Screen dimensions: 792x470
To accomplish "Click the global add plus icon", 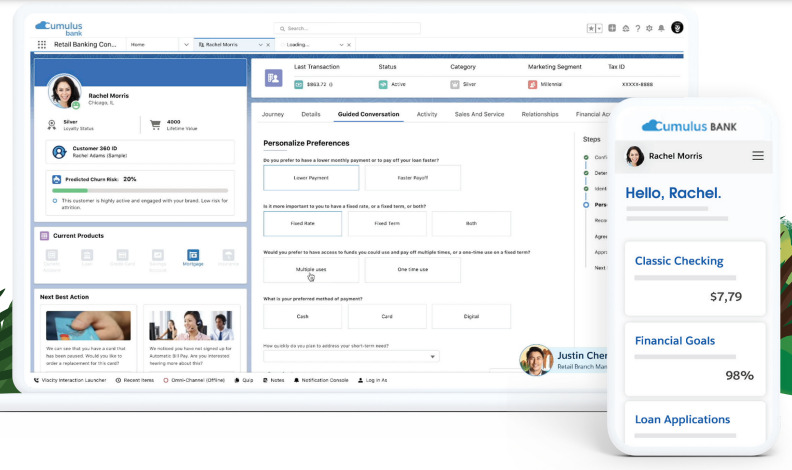I will [x=612, y=28].
